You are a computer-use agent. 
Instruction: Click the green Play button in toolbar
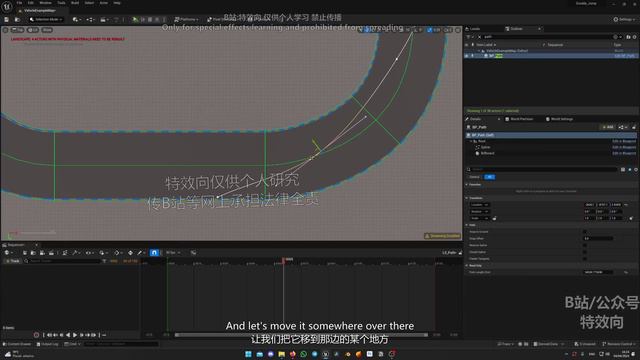pyautogui.click(x=135, y=19)
